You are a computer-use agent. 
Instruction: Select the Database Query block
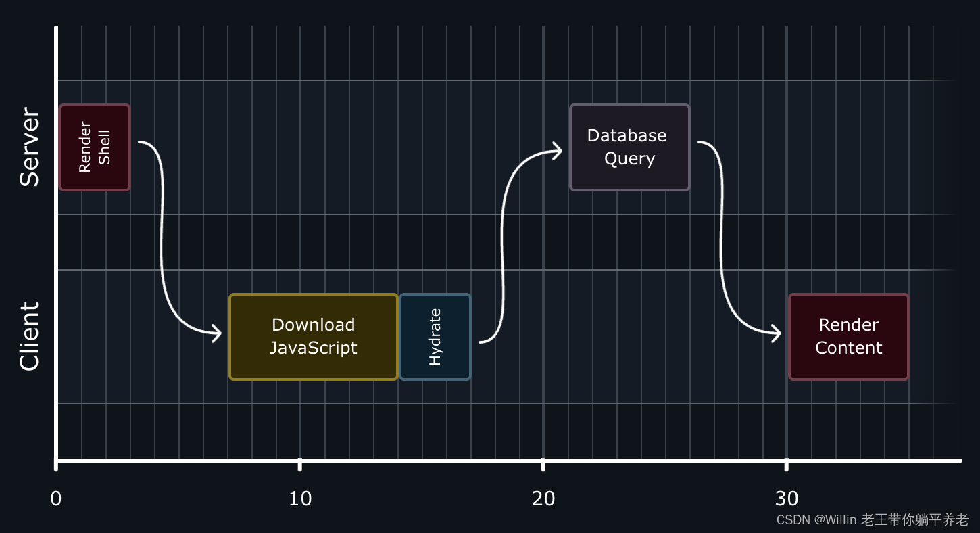click(x=630, y=147)
